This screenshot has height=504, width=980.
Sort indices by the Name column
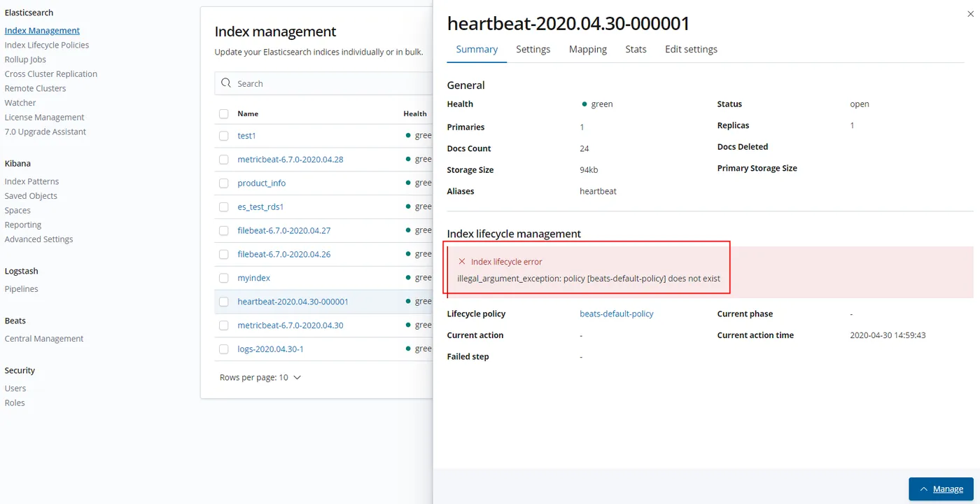tap(248, 113)
